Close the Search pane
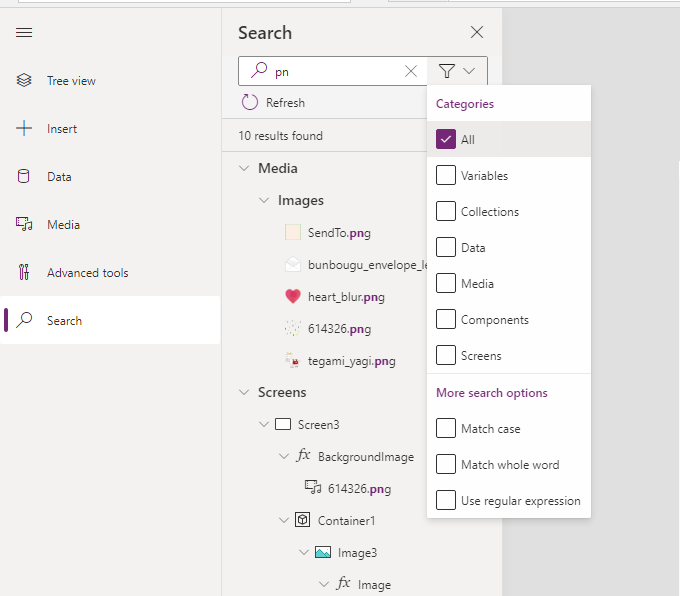 (x=477, y=33)
